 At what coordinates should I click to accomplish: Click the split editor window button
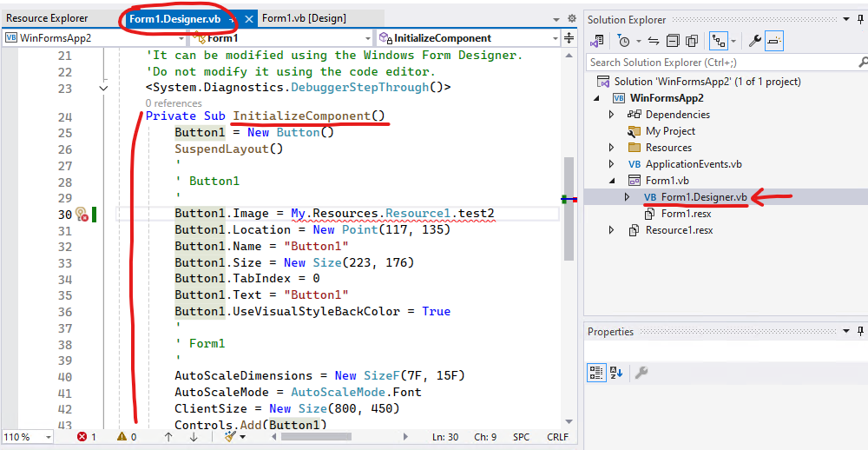point(569,38)
